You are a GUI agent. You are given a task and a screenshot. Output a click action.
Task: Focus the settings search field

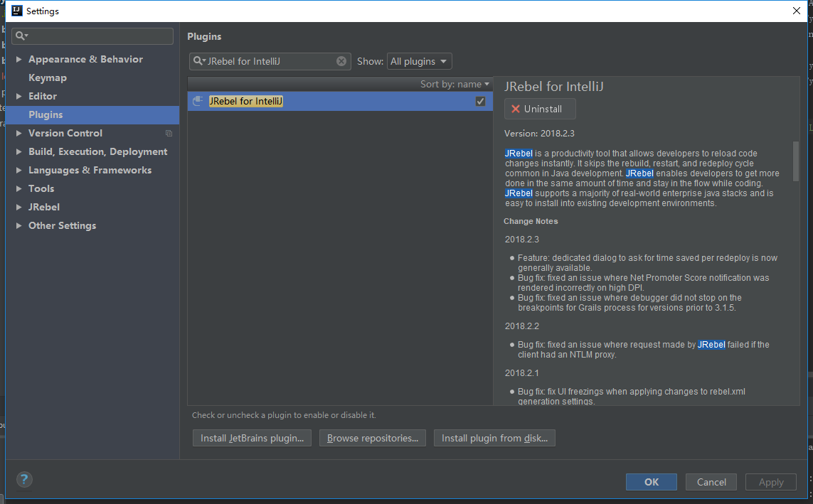[x=92, y=36]
